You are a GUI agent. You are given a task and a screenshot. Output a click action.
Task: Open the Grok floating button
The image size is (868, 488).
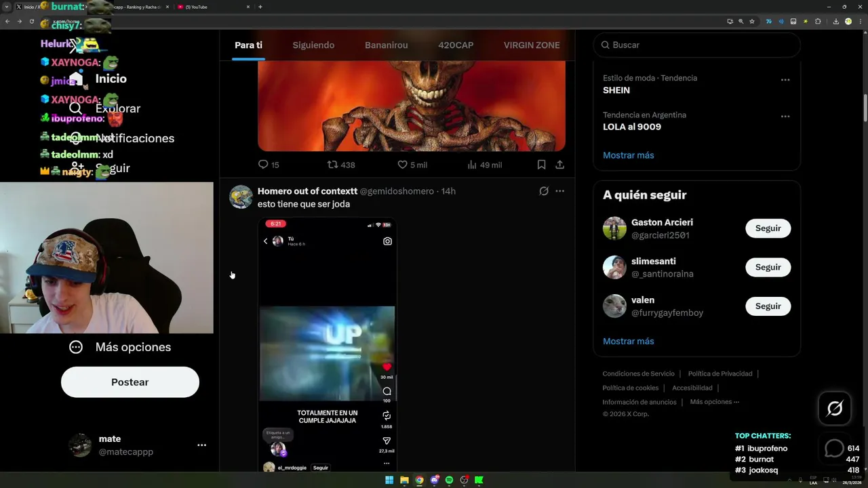click(x=835, y=408)
